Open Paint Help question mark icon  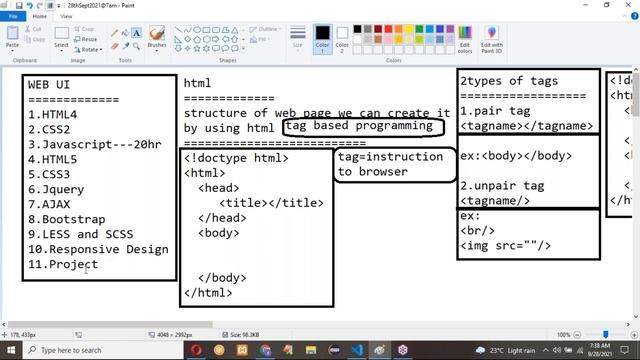[634, 16]
